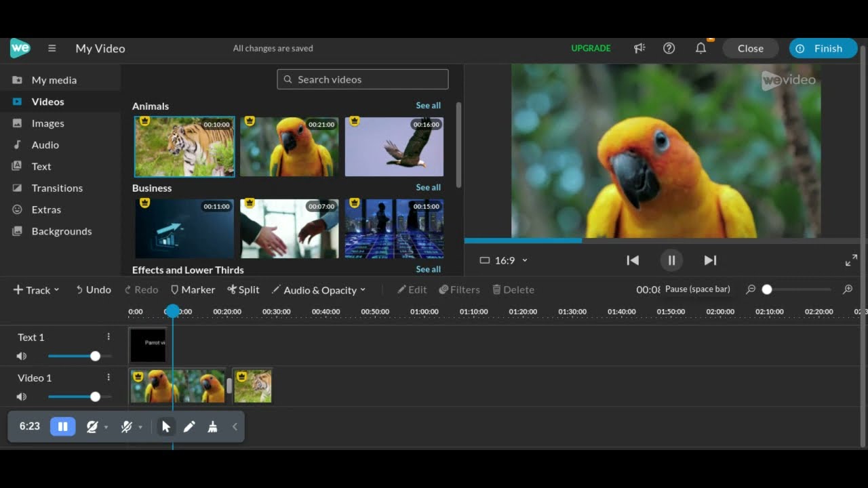Mute the Video 1 track speaker icon

point(22,396)
